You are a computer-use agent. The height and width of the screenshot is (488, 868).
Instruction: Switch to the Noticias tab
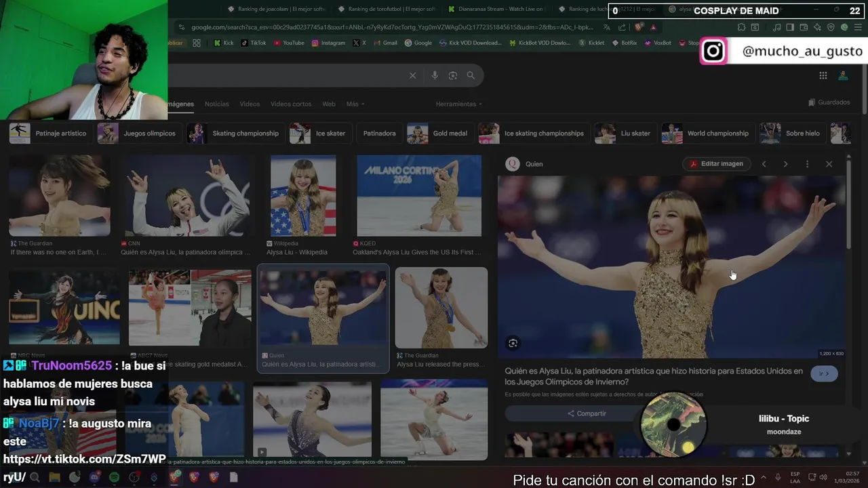(x=217, y=104)
